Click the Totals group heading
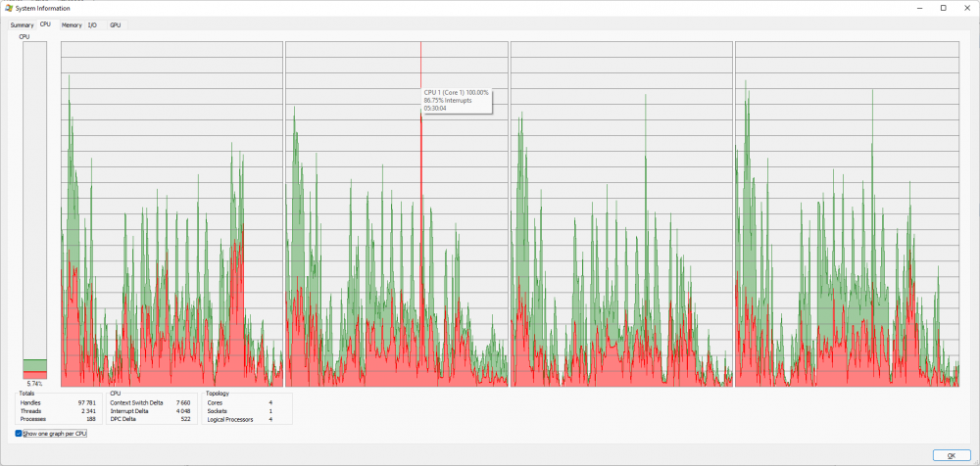980x466 pixels. coord(26,394)
